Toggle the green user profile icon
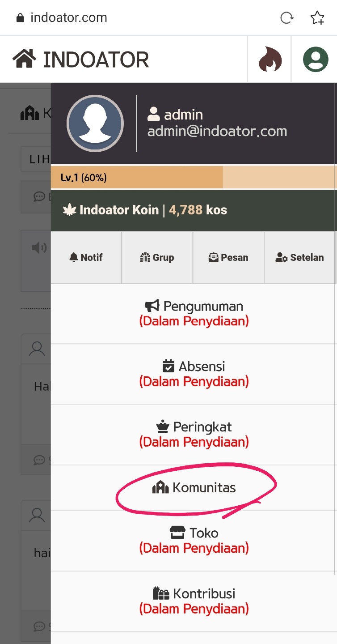Screen dimensions: 337x644 click(316, 60)
